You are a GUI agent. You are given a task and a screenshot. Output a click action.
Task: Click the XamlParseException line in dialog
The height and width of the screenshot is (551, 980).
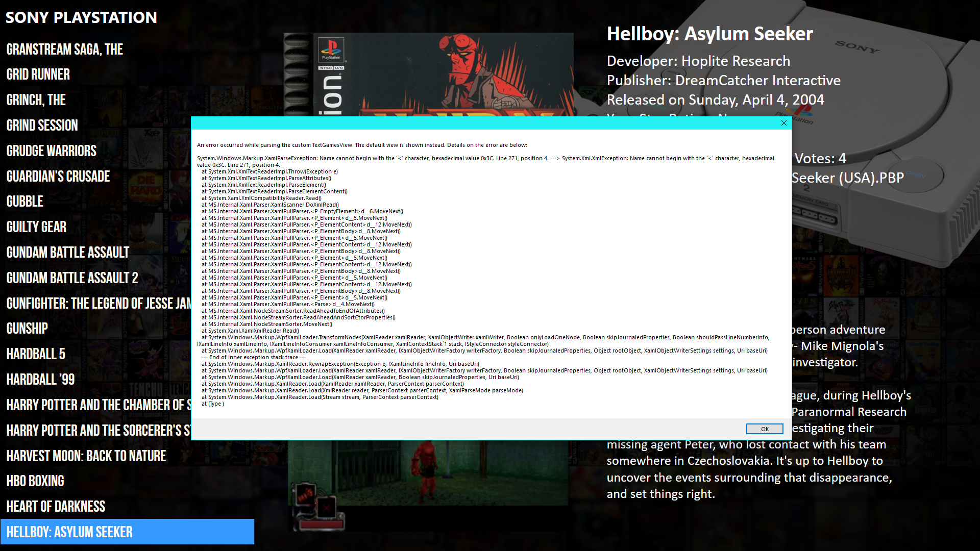[x=485, y=162]
